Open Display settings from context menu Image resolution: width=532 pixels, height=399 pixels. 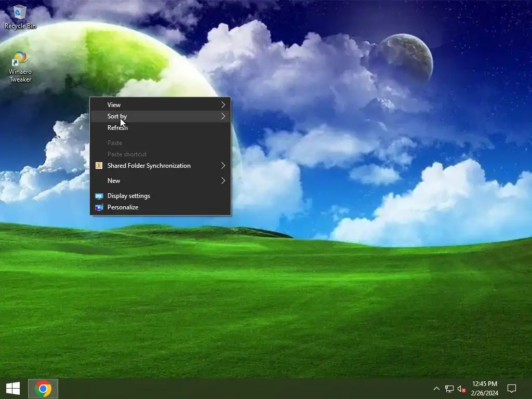pyautogui.click(x=161, y=196)
